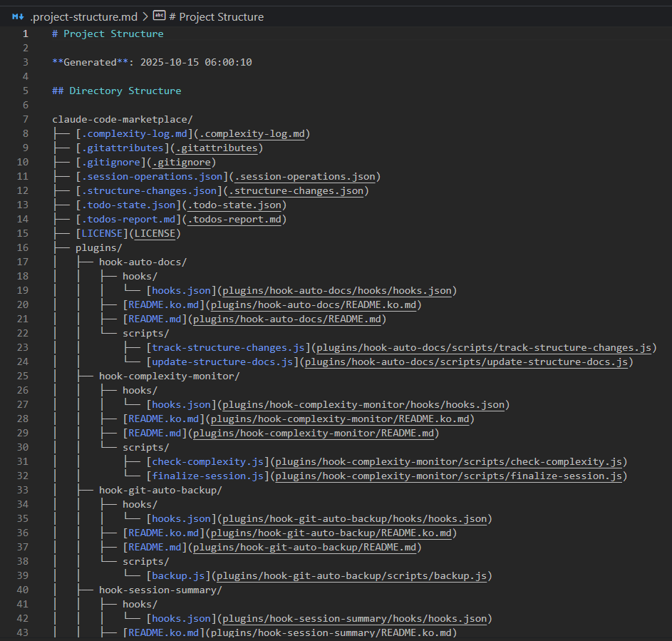Click the abc symbol icon in breadcrumb

point(159,16)
